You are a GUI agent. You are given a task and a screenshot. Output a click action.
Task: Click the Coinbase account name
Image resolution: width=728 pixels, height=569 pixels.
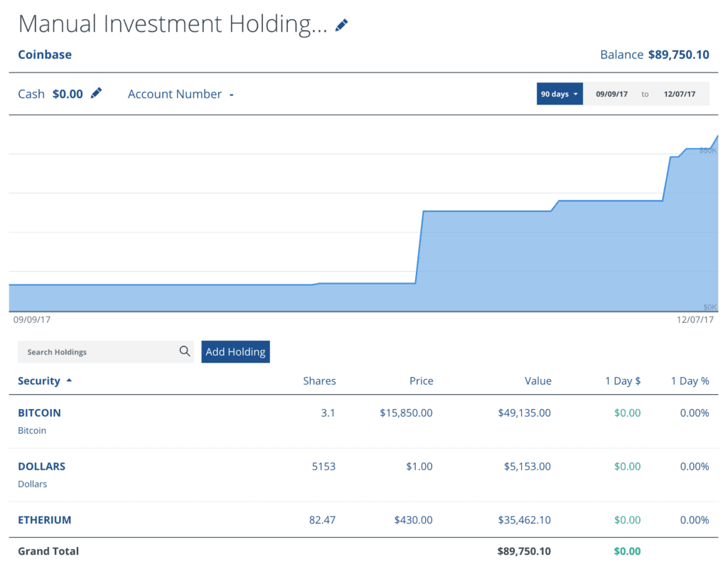[44, 55]
